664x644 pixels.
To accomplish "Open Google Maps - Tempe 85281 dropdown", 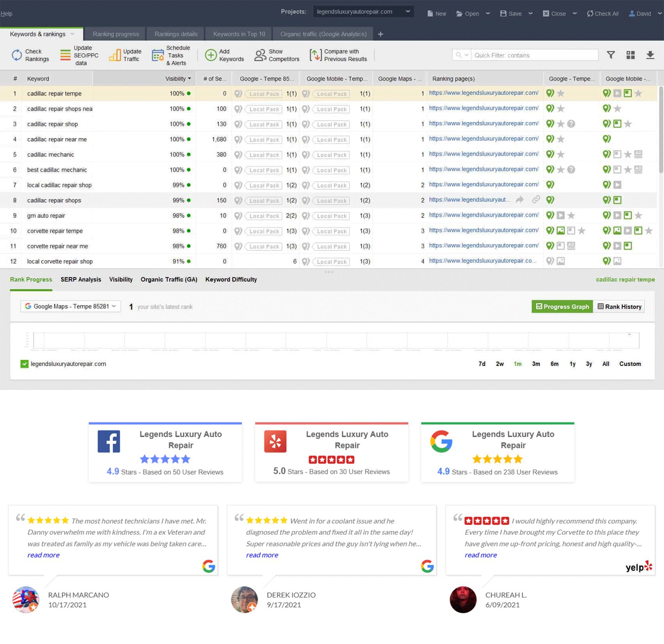I will pyautogui.click(x=71, y=306).
